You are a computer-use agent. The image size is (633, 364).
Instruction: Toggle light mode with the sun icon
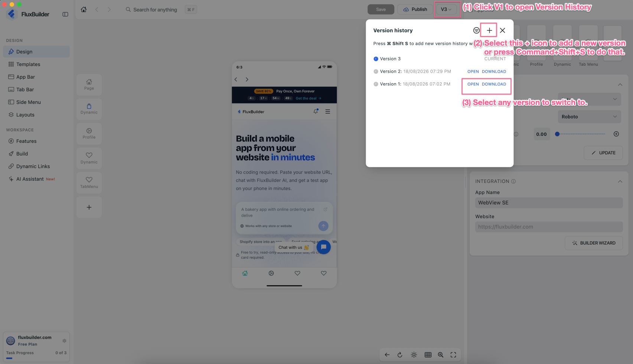click(414, 355)
